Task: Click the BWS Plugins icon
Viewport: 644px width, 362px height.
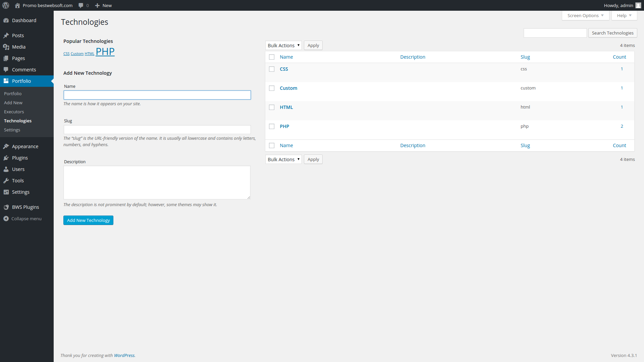Action: coord(6,207)
